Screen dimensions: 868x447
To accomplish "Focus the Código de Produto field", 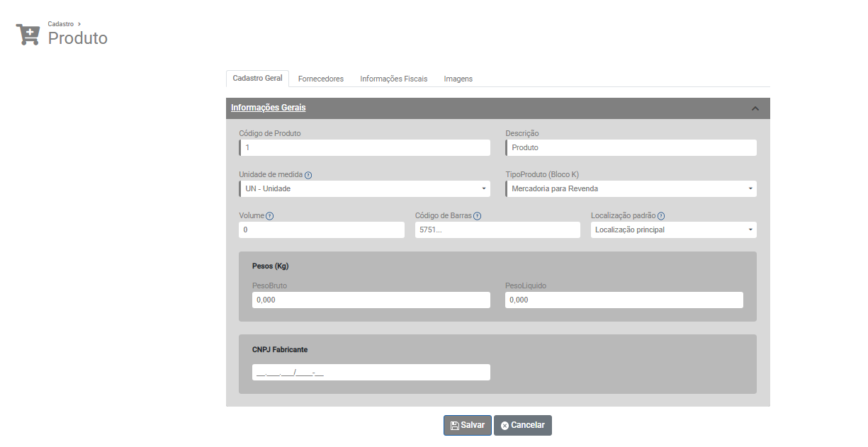I will pos(364,148).
